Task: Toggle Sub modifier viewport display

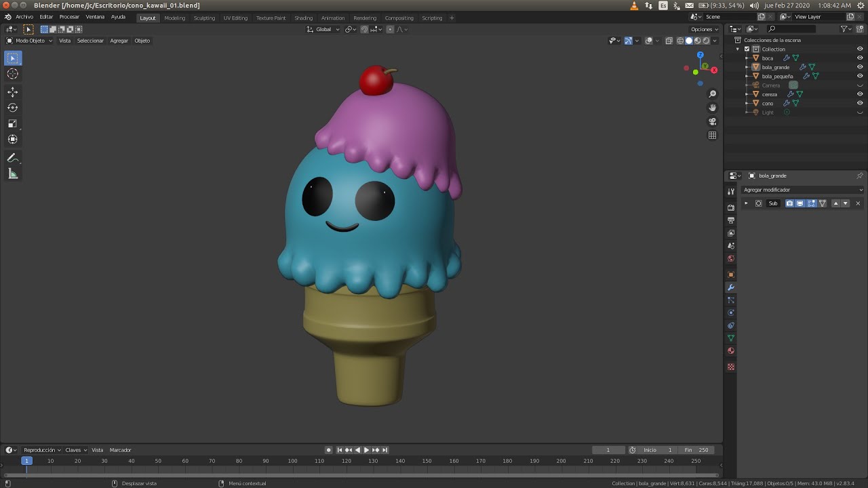Action: click(x=800, y=203)
